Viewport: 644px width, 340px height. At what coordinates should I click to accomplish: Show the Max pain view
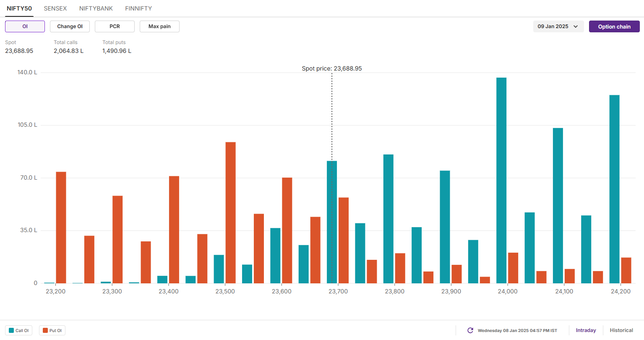tap(159, 26)
